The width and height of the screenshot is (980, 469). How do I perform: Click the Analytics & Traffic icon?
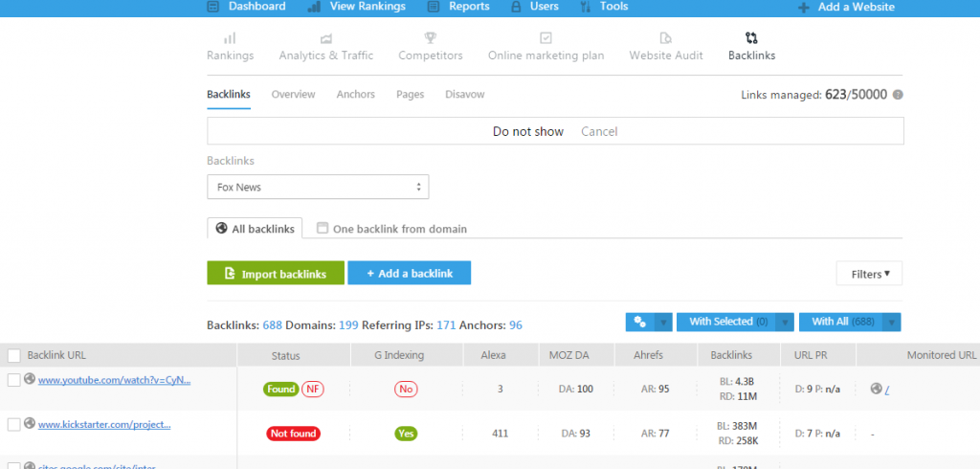click(326, 38)
